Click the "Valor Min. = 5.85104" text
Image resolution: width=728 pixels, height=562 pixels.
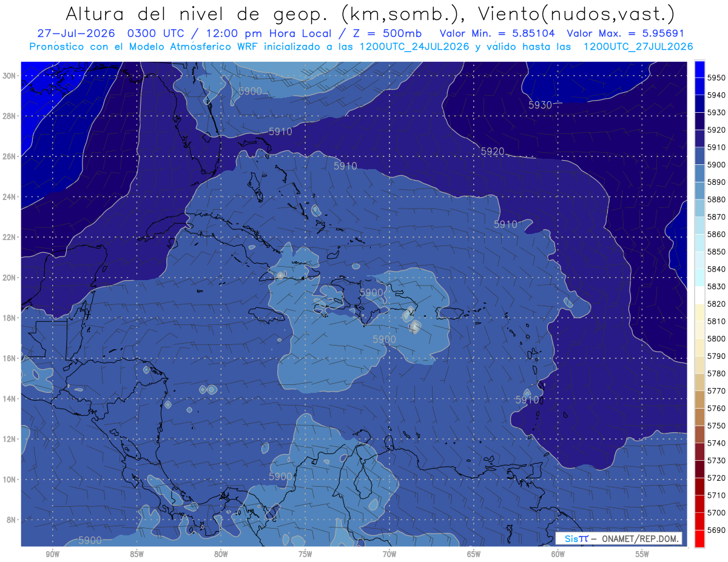click(497, 34)
